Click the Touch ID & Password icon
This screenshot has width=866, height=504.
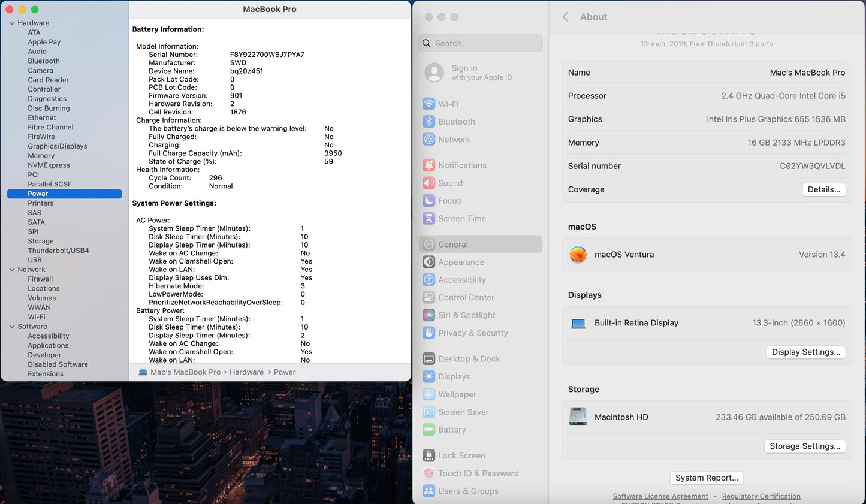pos(429,473)
